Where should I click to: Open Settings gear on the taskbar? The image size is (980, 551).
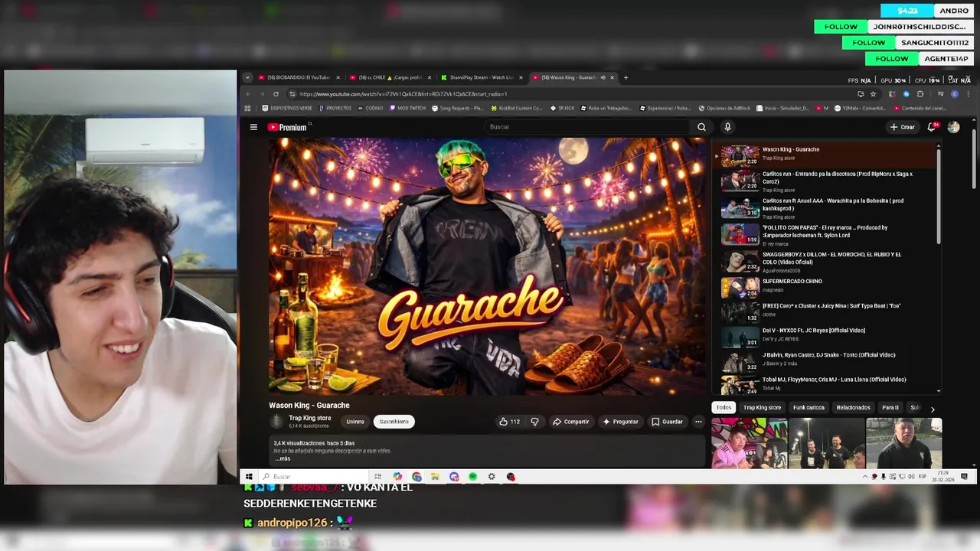click(x=492, y=477)
